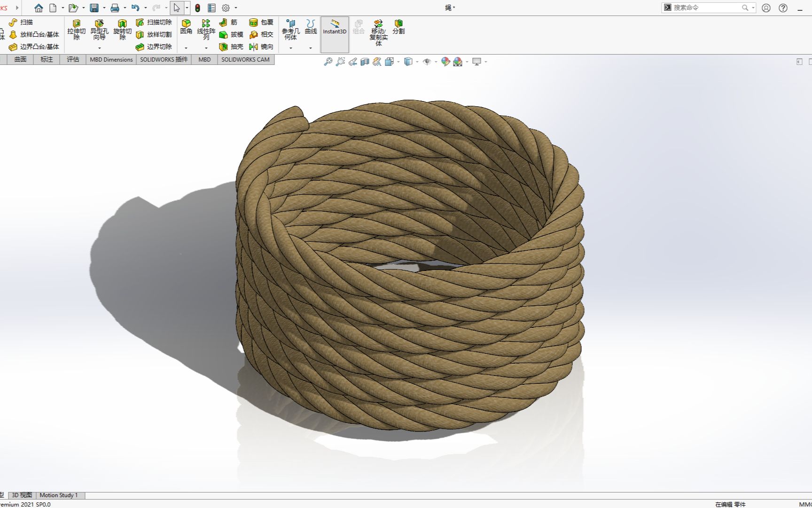Viewport: 812px width, 508px height.
Task: Click the sign-in account button
Action: click(766, 8)
